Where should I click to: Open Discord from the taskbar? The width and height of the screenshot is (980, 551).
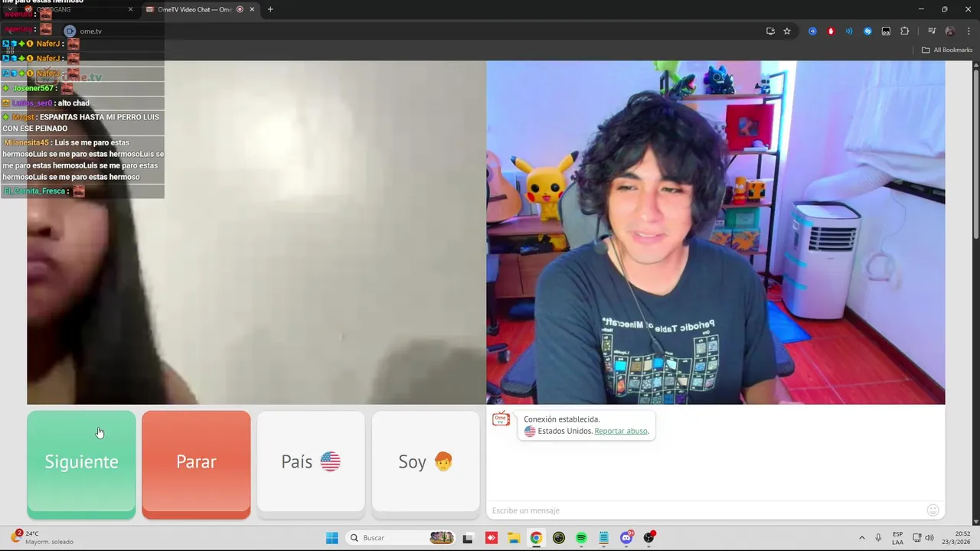(626, 538)
